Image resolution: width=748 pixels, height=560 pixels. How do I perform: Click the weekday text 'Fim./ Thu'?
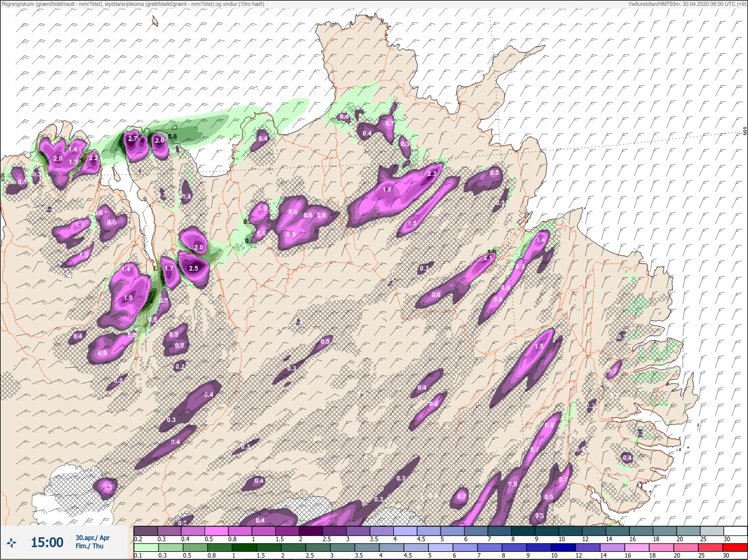point(88,546)
